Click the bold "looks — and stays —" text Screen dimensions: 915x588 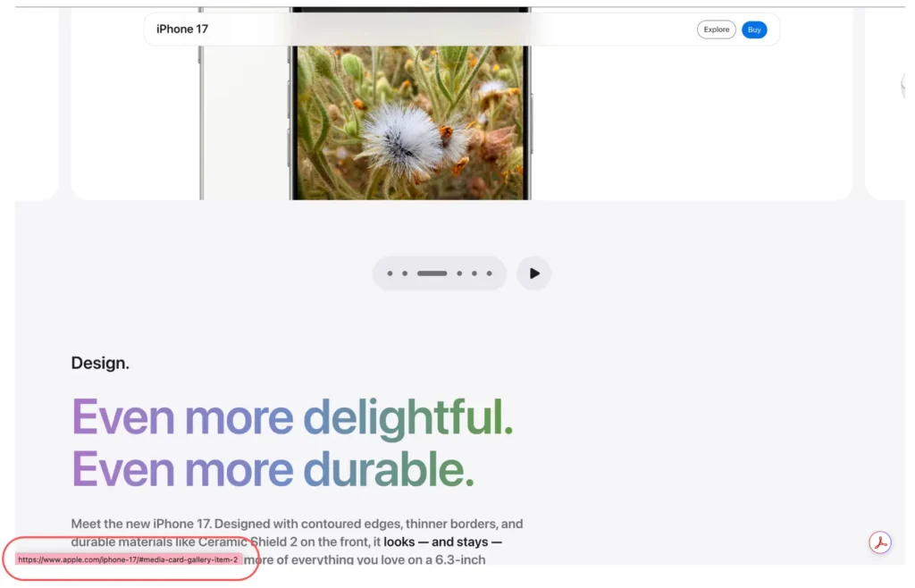pyautogui.click(x=442, y=542)
